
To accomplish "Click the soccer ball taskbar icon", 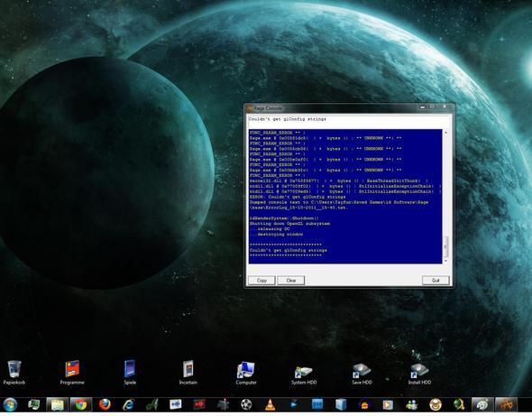I will click(246, 404).
